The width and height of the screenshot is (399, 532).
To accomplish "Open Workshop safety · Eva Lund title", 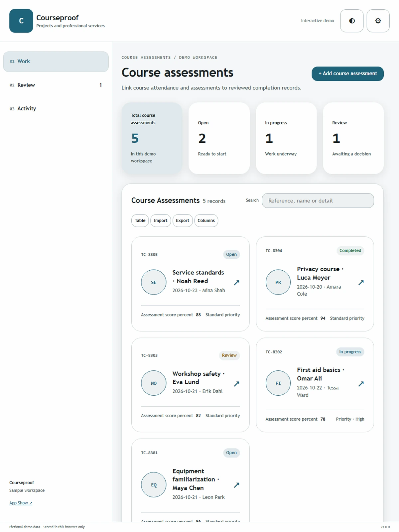I will click(x=199, y=378).
